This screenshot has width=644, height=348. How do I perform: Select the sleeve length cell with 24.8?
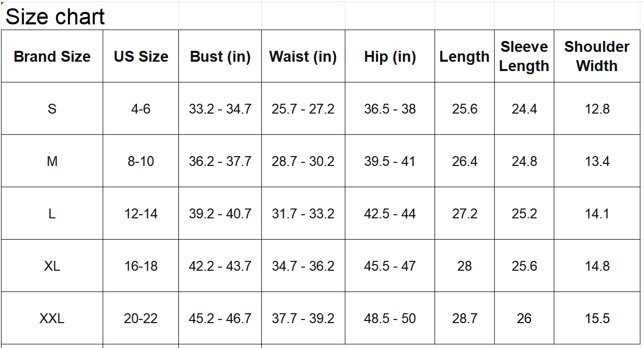pyautogui.click(x=524, y=161)
